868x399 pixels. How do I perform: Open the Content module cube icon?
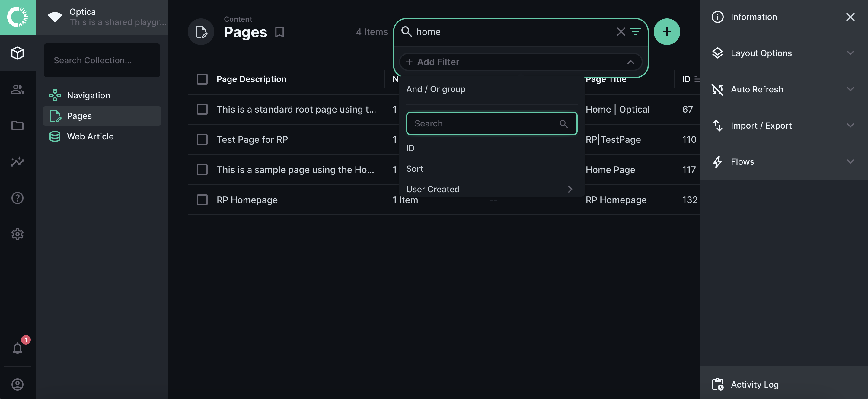(18, 53)
